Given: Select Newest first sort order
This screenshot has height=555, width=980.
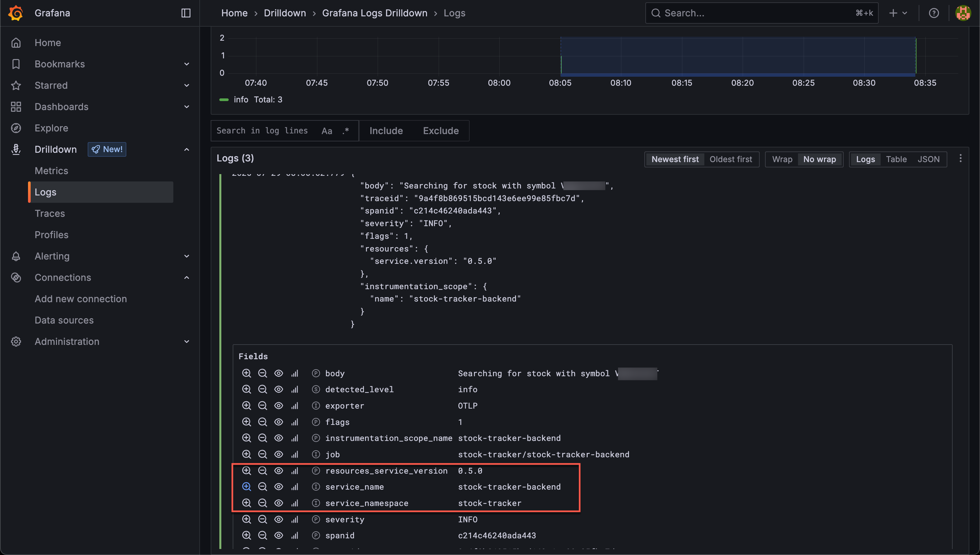Looking at the screenshot, I should pos(675,159).
